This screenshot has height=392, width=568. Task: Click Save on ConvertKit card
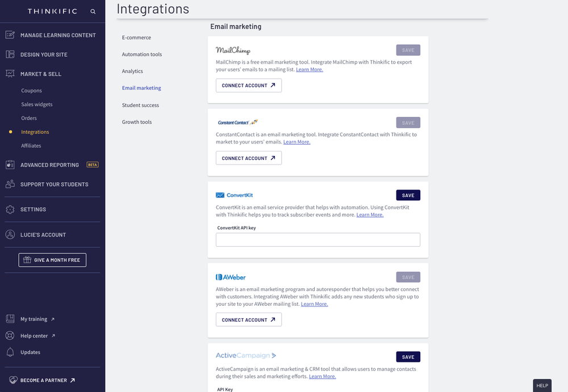(x=408, y=195)
